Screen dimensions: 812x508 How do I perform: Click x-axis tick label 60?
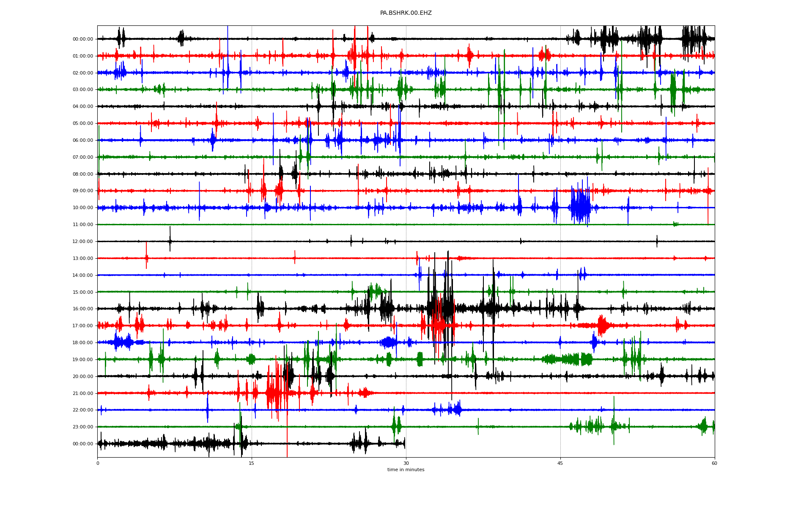click(714, 463)
